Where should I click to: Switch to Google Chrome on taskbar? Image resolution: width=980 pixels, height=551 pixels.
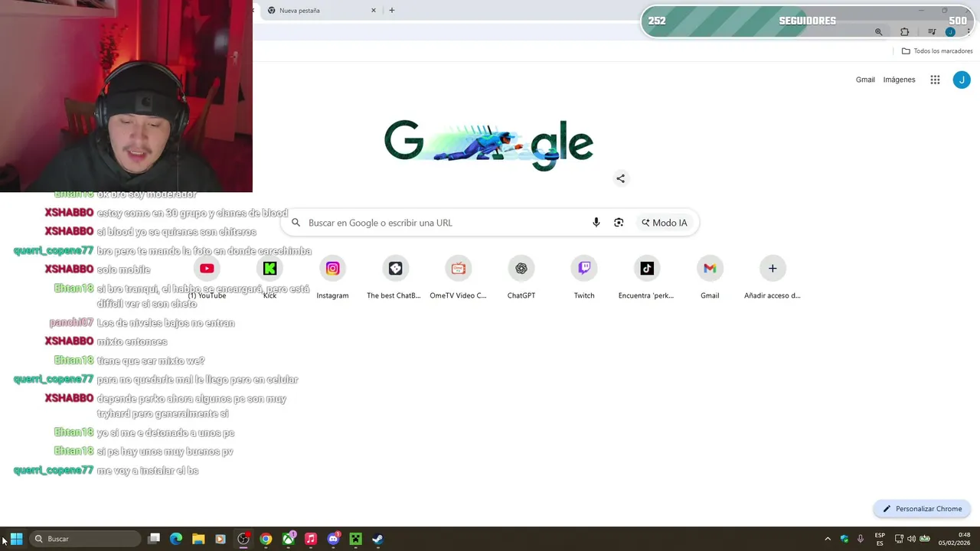click(x=266, y=539)
